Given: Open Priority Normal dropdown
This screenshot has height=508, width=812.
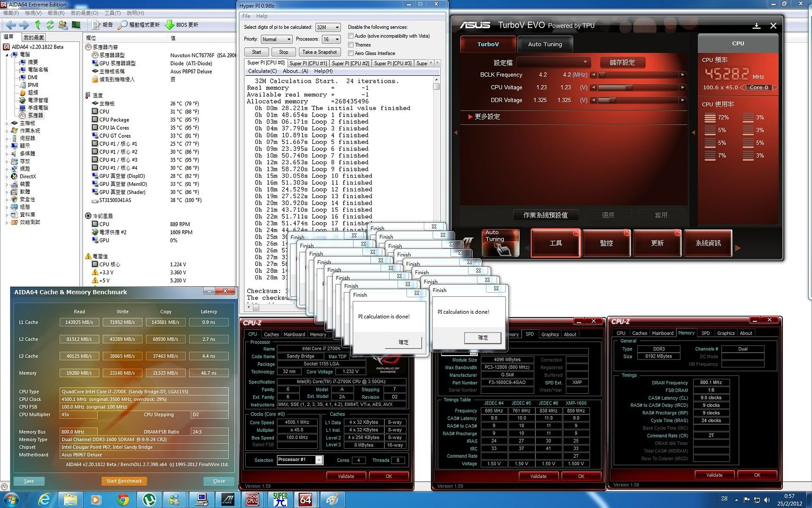Looking at the screenshot, I should click(x=276, y=39).
